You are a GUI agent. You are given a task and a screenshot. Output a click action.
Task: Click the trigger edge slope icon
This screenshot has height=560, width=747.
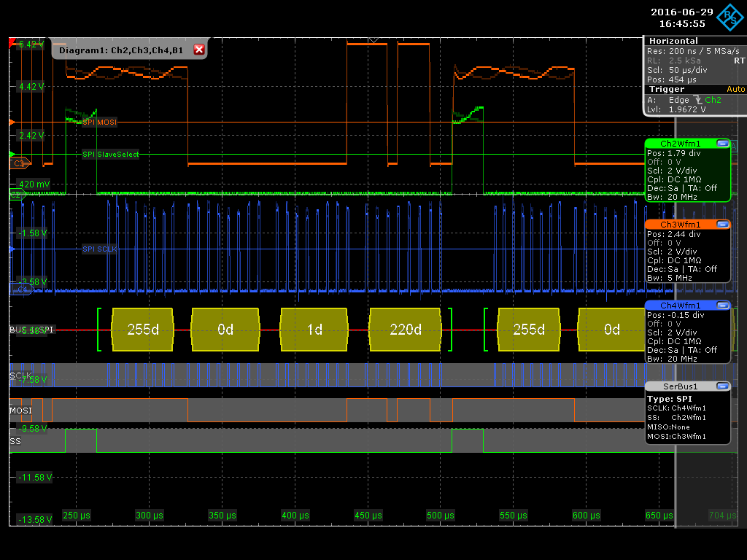[x=698, y=99]
